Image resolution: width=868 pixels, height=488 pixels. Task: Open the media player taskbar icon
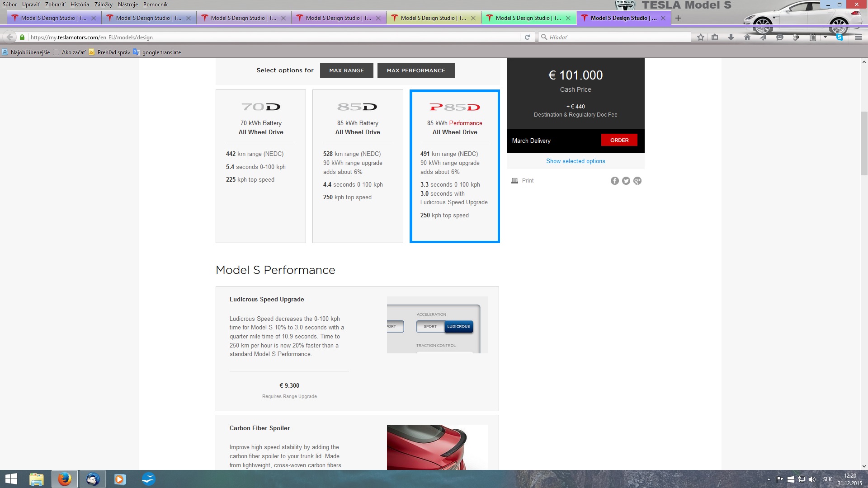[x=120, y=479]
